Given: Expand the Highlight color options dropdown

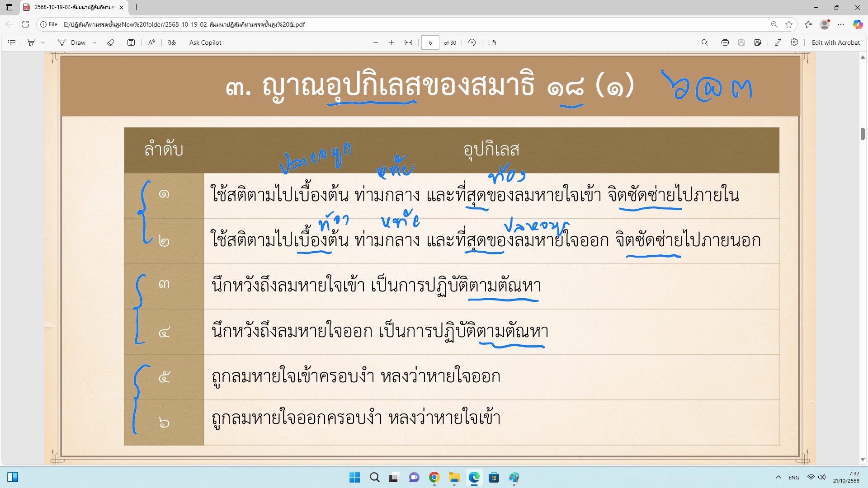Looking at the screenshot, I should [x=43, y=42].
